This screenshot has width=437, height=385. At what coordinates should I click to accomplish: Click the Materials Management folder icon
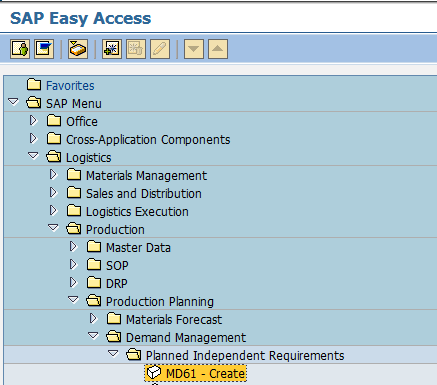(x=74, y=175)
